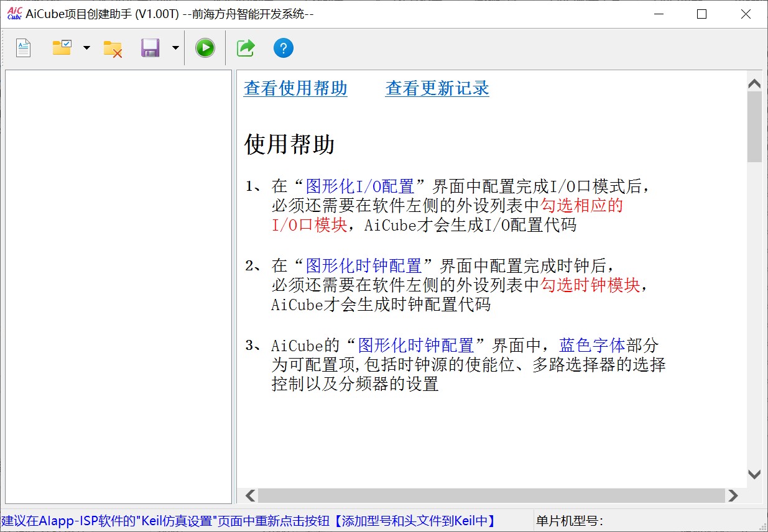
Task: Click the blue 蓝色字体 text
Action: point(592,345)
